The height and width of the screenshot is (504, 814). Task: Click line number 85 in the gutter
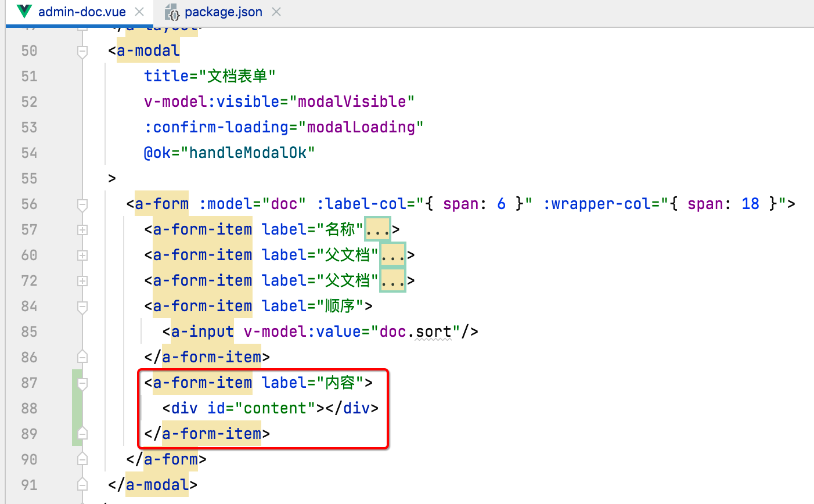pos(29,332)
